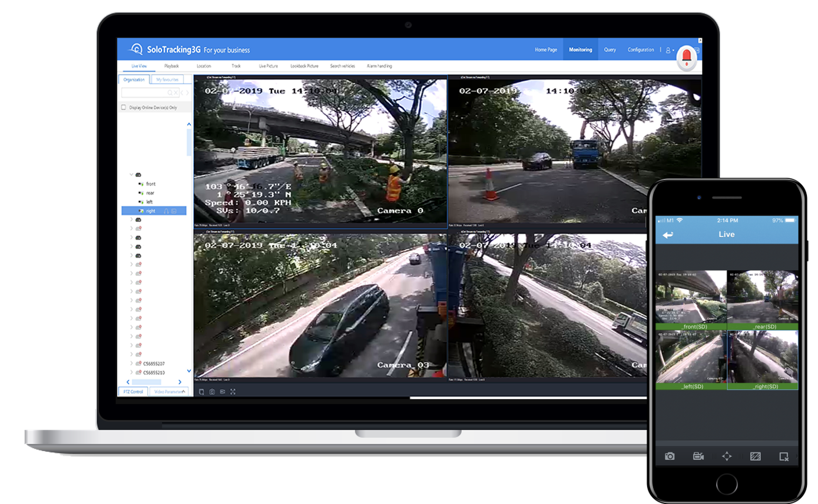Image resolution: width=818 pixels, height=504 pixels.
Task: Tap the PTZ directional arrows icon on the phone
Action: [x=727, y=456]
